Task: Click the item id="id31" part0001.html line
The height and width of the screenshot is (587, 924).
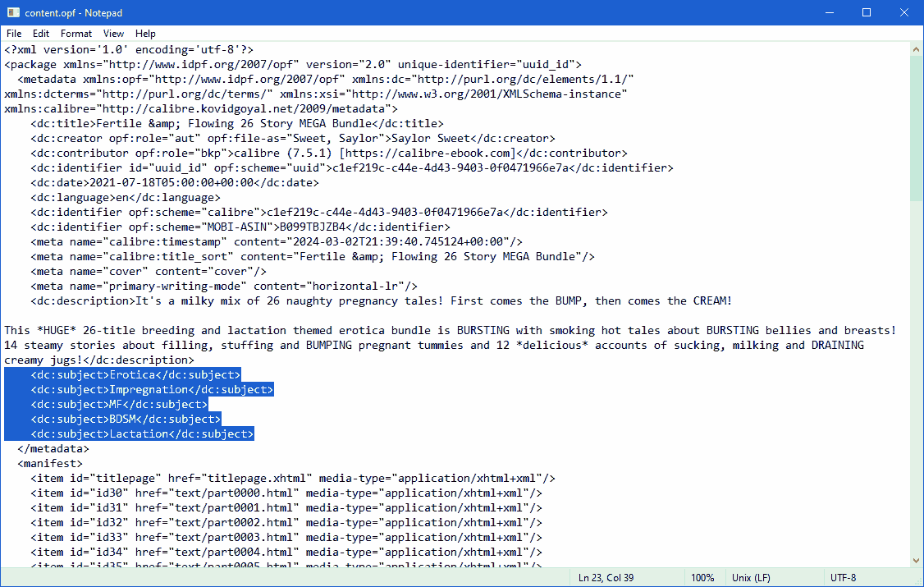Action: pos(286,507)
